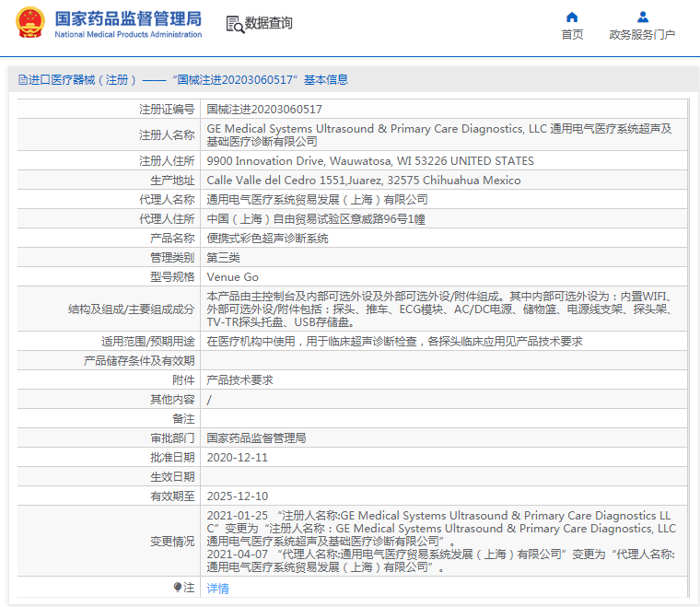This screenshot has width=700, height=607.
Task: Open the 数据查询 search icon
Action: [x=235, y=24]
